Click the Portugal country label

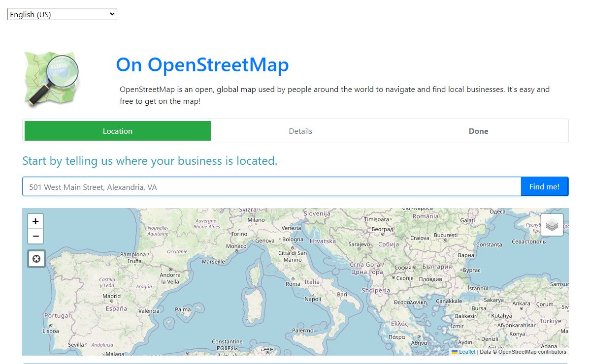tap(57, 315)
